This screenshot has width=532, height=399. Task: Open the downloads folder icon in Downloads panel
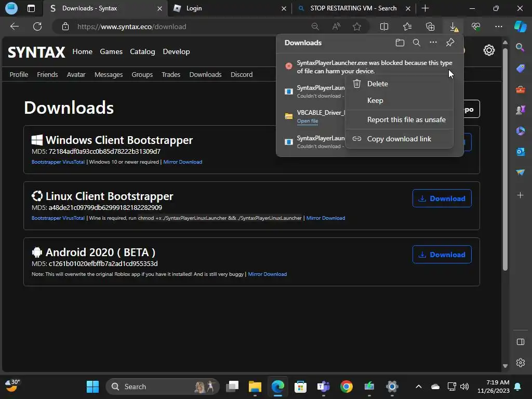pyautogui.click(x=400, y=43)
